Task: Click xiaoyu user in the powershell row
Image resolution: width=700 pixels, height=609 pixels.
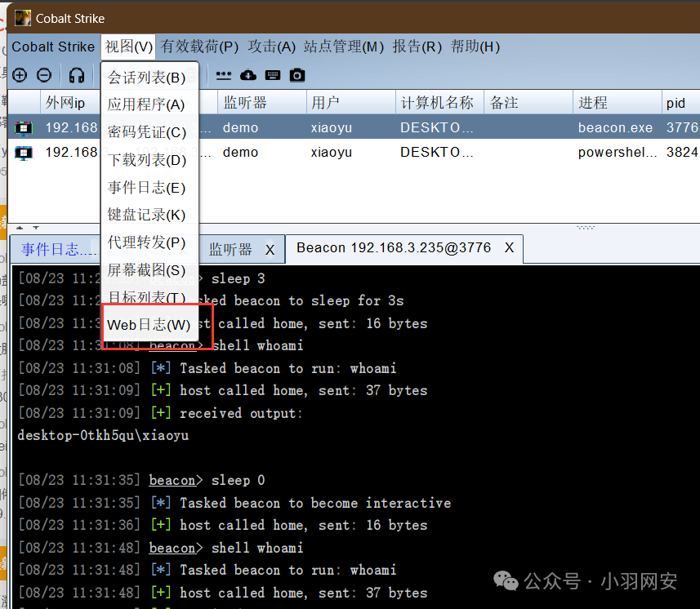Action: tap(332, 152)
